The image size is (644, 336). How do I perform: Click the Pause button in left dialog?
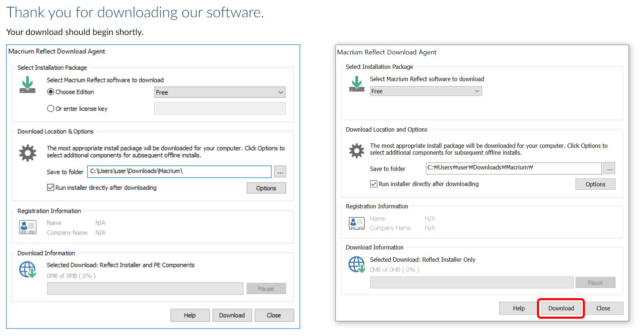266,289
